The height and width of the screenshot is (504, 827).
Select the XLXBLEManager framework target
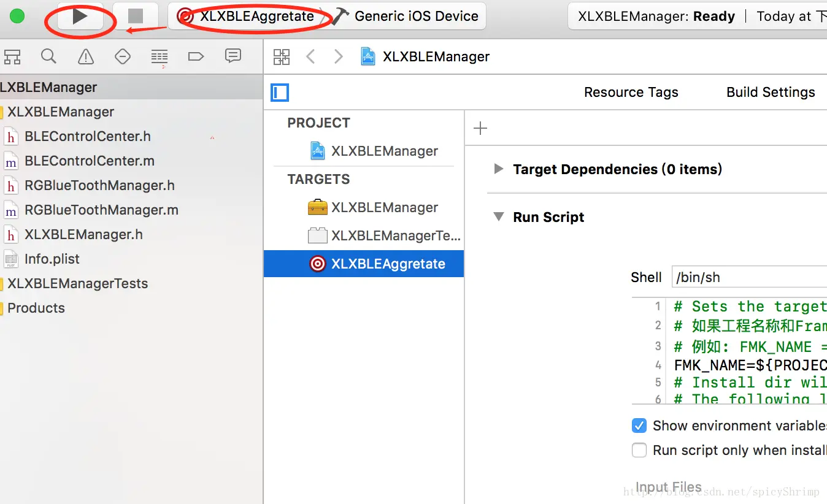[373, 207]
